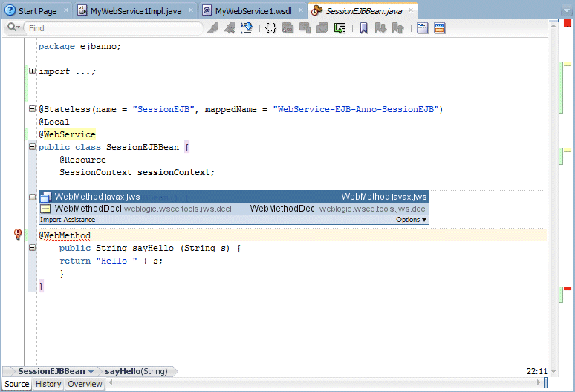575x392 pixels.
Task: Open the editor tab list dropdown
Action: [567, 10]
